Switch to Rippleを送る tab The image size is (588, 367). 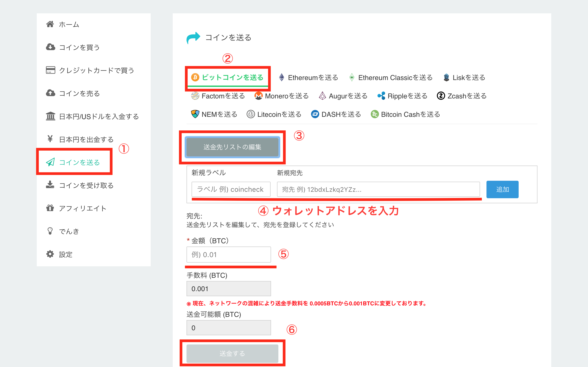point(402,96)
